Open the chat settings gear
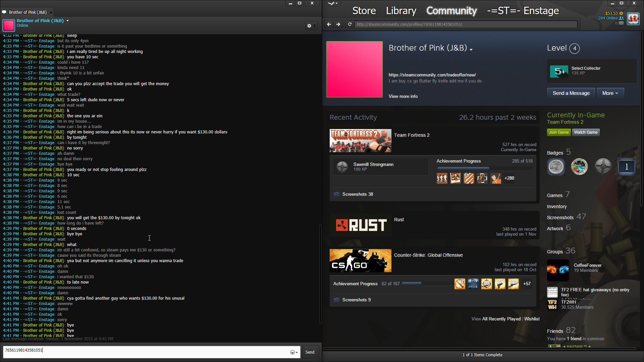Viewport: 644px width, 362px height. (309, 26)
